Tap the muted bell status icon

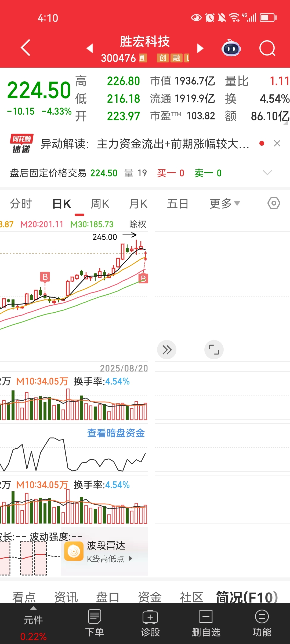(222, 18)
